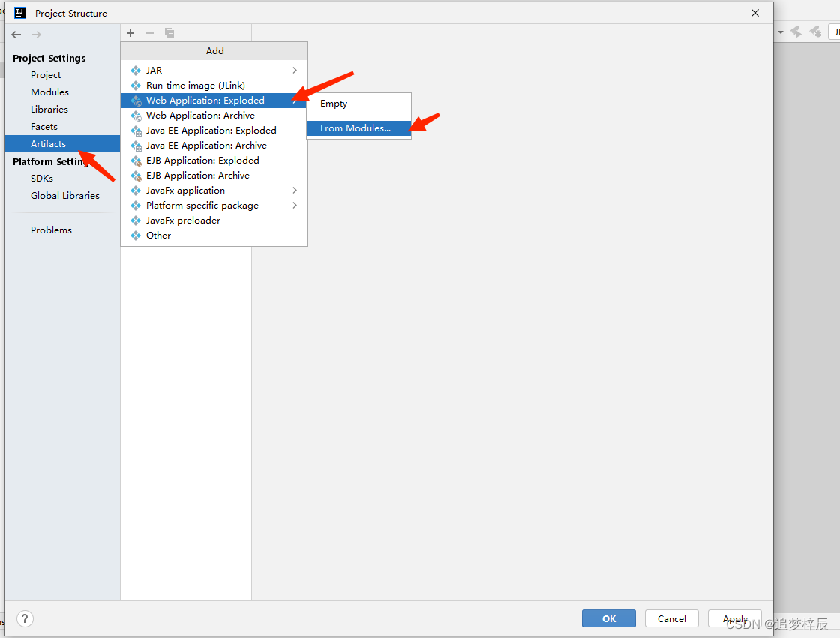Select EJB Application: Archive entry
The width and height of the screenshot is (840, 638).
pos(214,176)
